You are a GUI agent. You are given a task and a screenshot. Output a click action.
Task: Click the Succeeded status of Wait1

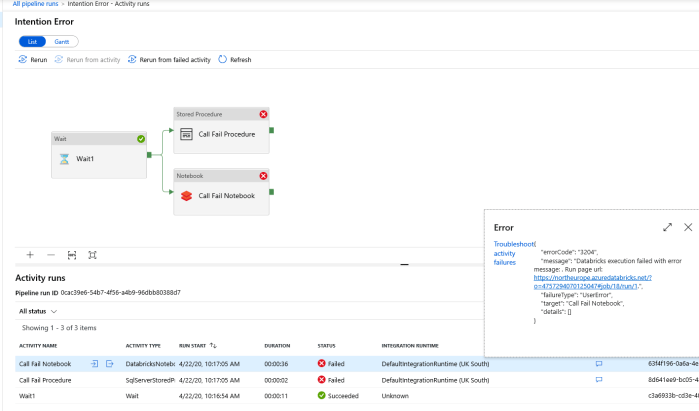point(338,395)
